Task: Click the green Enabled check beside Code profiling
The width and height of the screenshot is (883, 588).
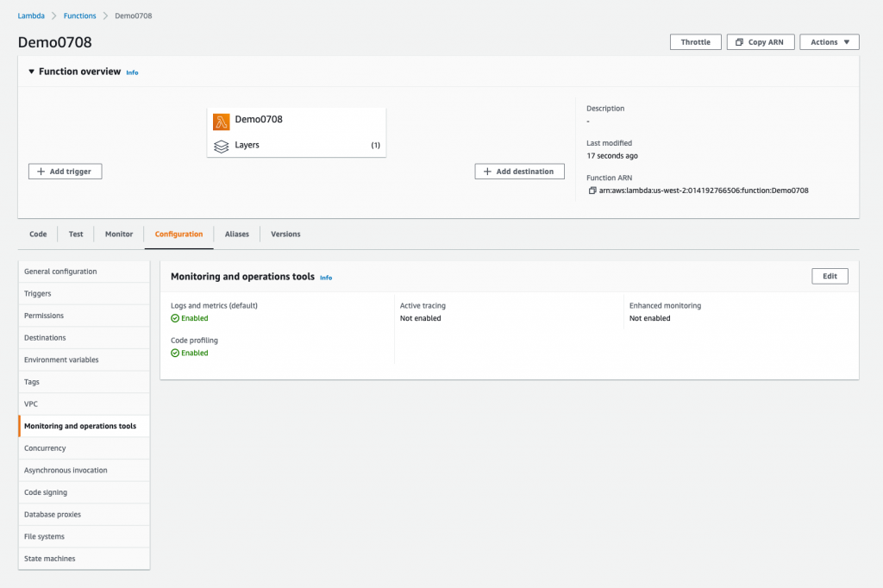Action: (x=177, y=353)
